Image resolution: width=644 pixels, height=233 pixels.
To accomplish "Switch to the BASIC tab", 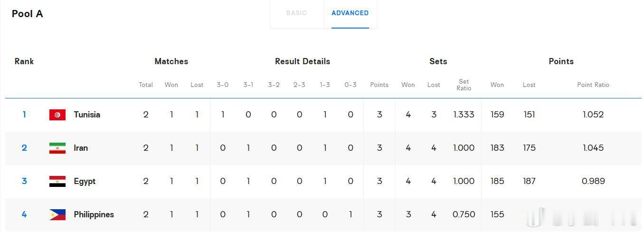I will (x=296, y=13).
